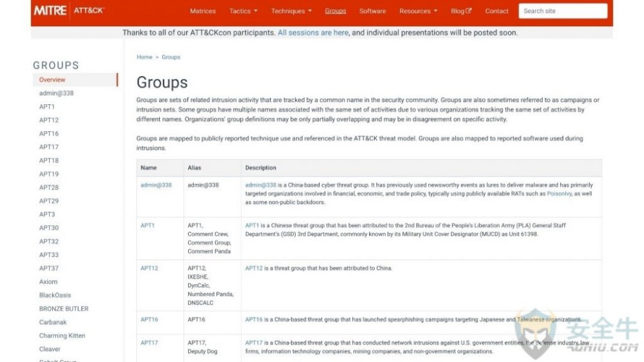Screen dimensions: 644x362
Task: Click the 'Numbered Panda' alias text
Action: [211, 294]
